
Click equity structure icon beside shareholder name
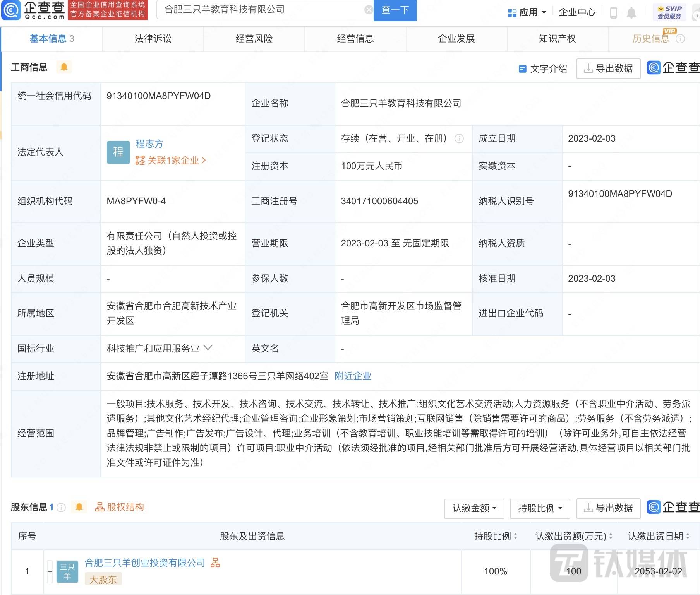click(215, 563)
